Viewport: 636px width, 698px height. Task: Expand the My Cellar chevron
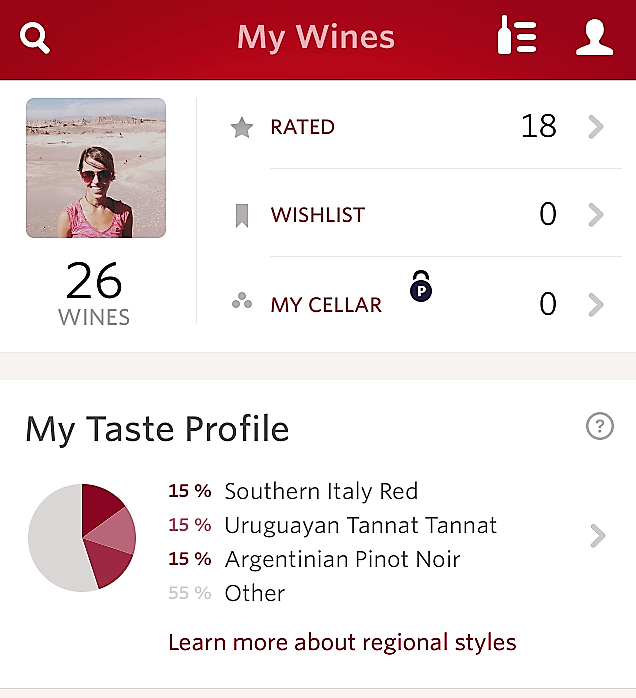pyautogui.click(x=597, y=304)
